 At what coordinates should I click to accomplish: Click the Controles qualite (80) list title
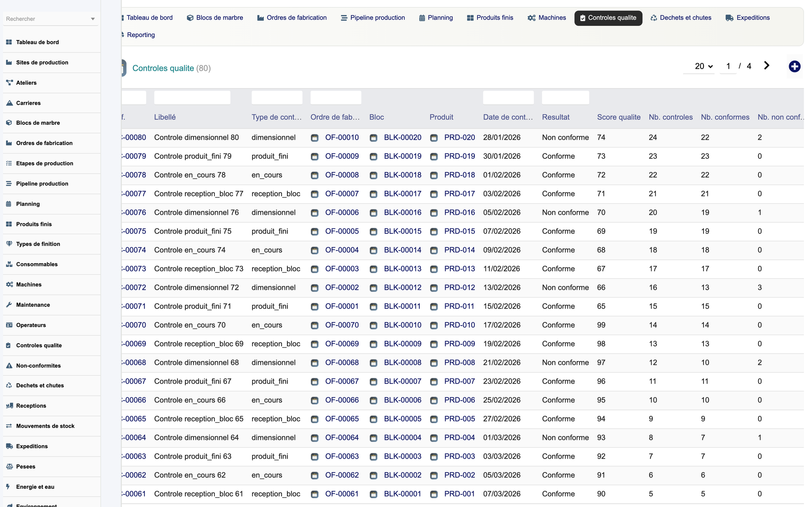(x=171, y=68)
